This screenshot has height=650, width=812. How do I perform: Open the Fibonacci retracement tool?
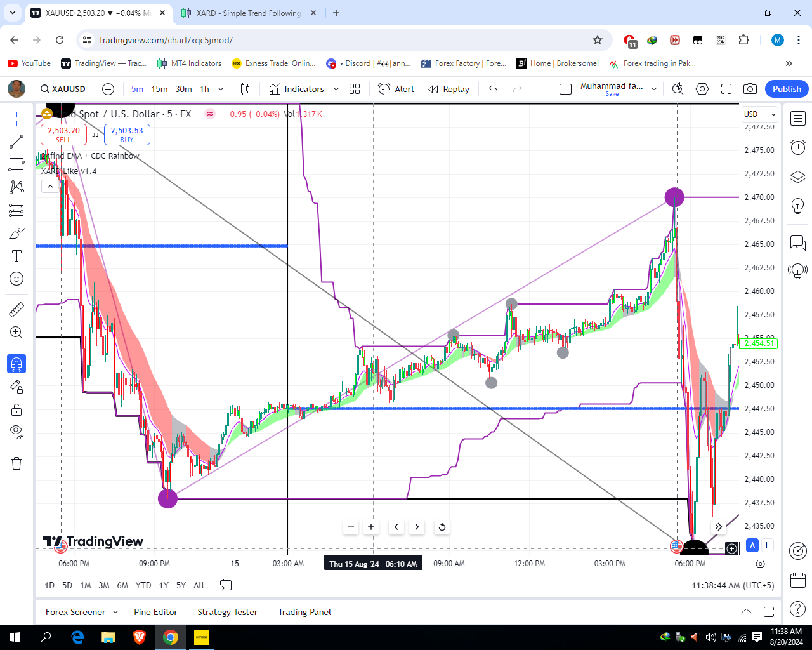[x=16, y=164]
